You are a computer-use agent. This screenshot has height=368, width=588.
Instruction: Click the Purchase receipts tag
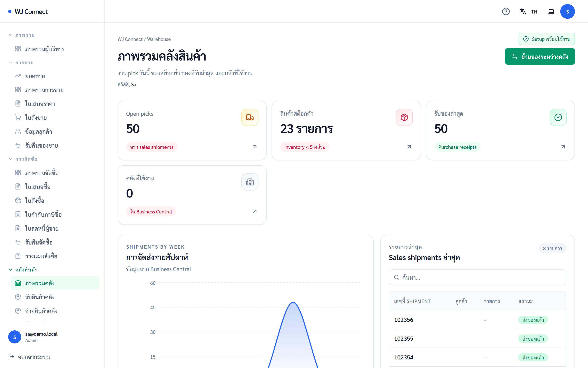[457, 147]
